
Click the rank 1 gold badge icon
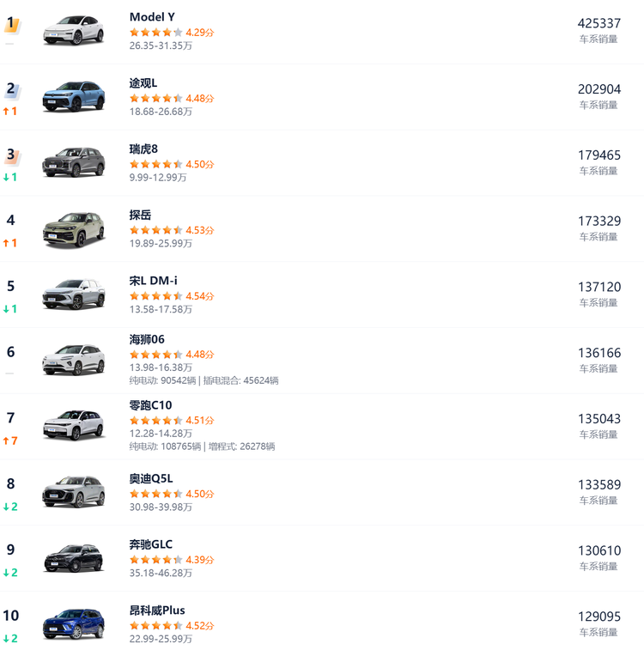pyautogui.click(x=12, y=24)
